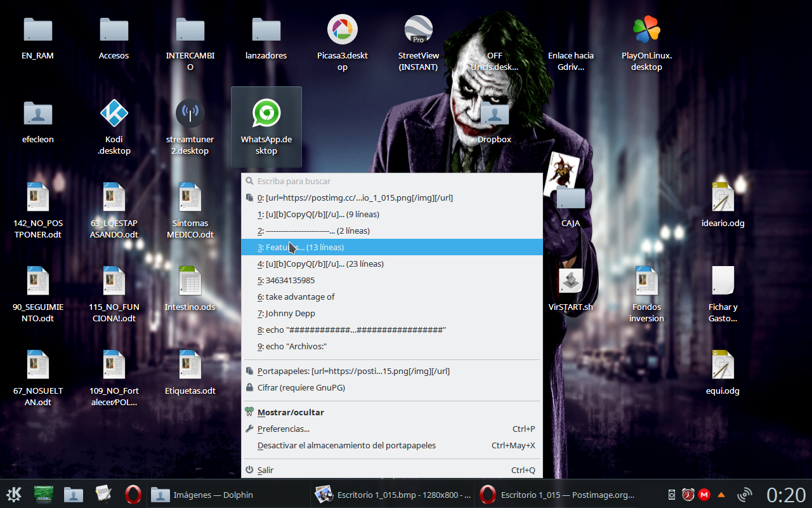This screenshot has height=508, width=812.
Task: Select the OFF Uncfs.desk... label
Action: 494,61
